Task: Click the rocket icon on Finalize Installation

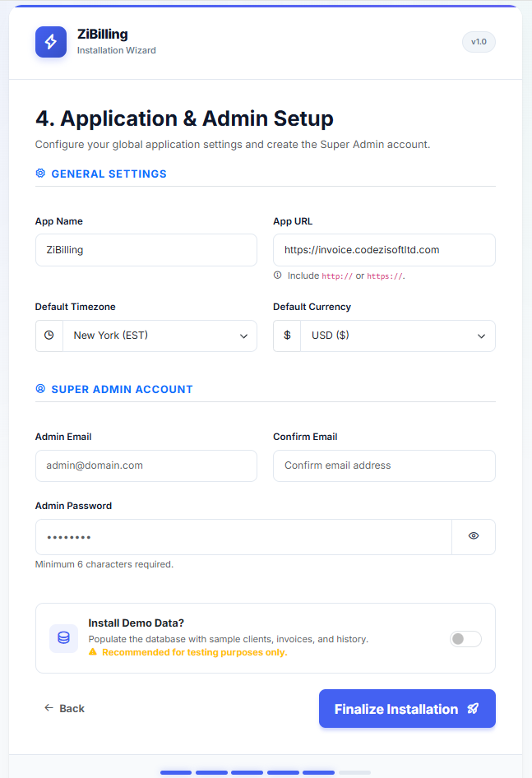Action: 473,708
